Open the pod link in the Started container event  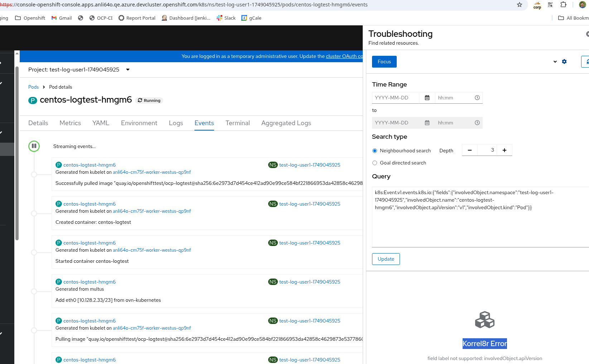[90, 243]
